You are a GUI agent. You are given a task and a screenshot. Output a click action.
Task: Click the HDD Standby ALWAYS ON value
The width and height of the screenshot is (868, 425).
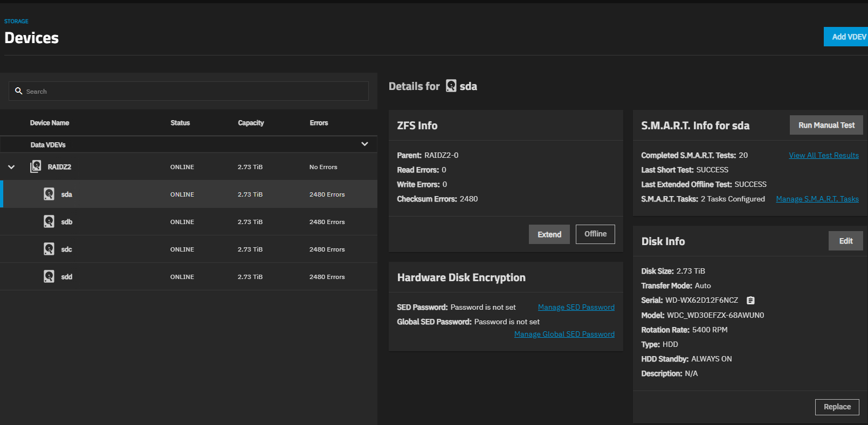[x=712, y=359]
